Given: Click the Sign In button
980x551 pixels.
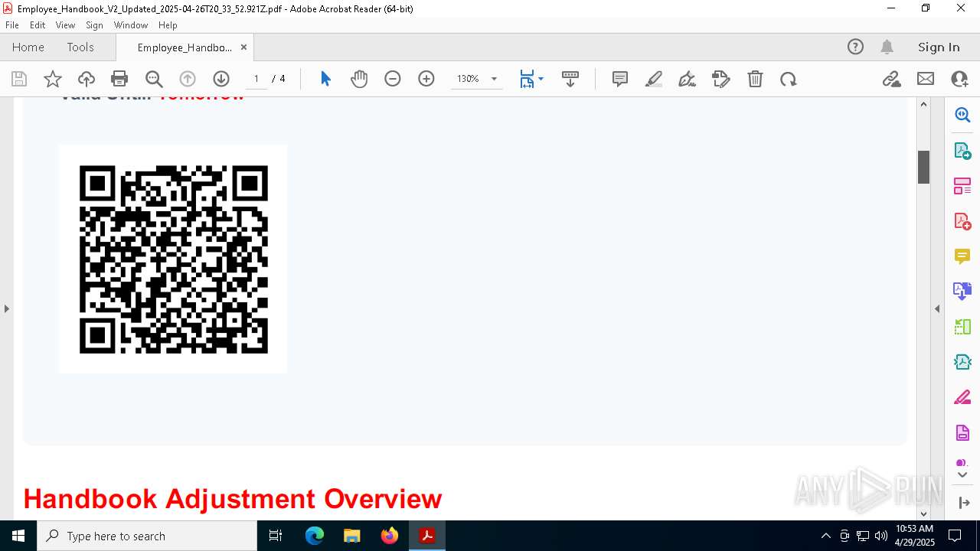Looking at the screenshot, I should tap(939, 47).
